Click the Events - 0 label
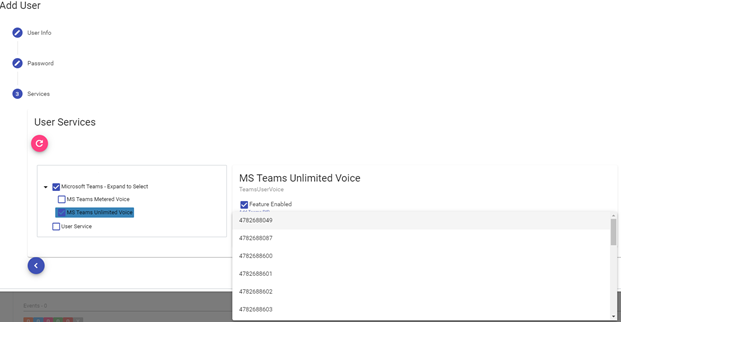The height and width of the screenshot is (361, 730). click(x=35, y=306)
